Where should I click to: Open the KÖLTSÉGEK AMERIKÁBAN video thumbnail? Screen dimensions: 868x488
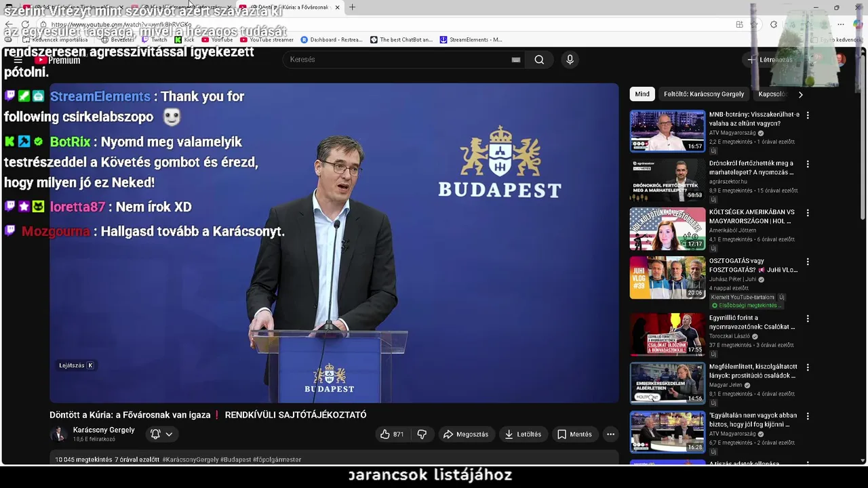click(667, 229)
